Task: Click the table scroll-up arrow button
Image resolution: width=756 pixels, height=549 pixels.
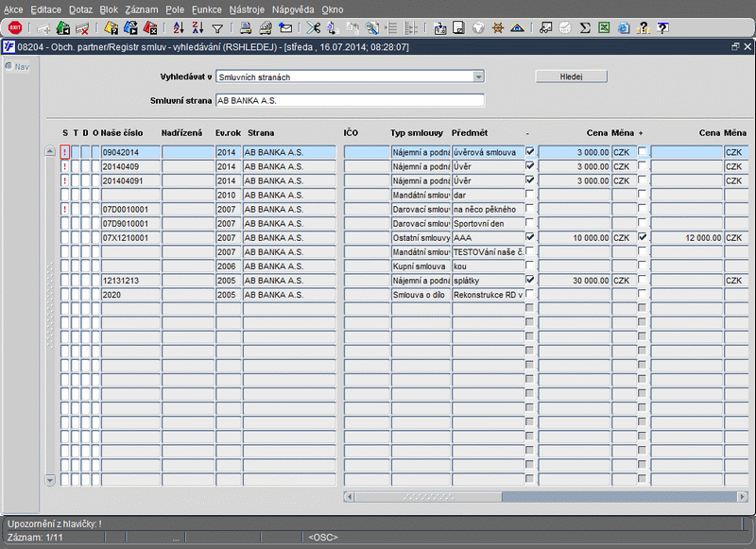Action: 50,151
